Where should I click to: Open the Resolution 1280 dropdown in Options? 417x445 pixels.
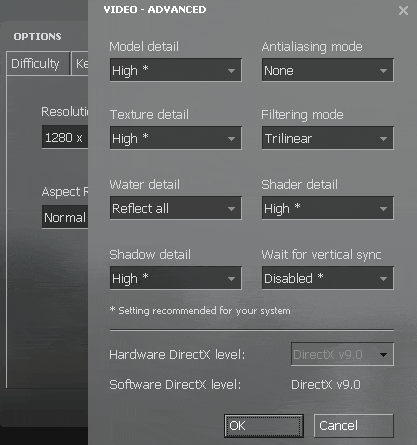[x=65, y=137]
